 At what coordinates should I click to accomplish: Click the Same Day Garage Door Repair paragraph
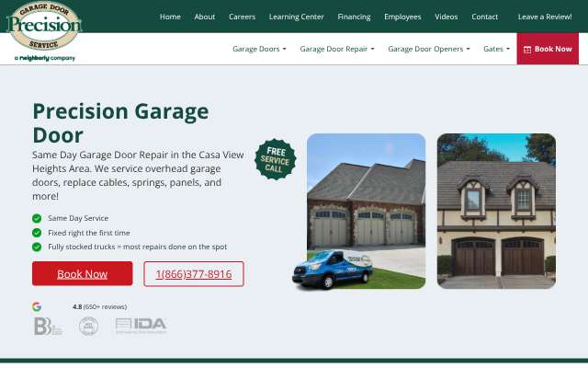(x=138, y=176)
